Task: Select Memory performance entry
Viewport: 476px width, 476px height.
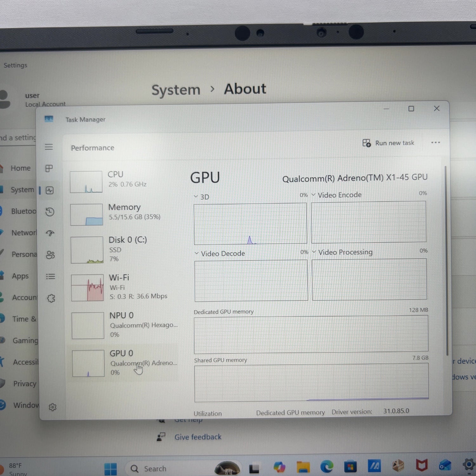Action: click(124, 214)
